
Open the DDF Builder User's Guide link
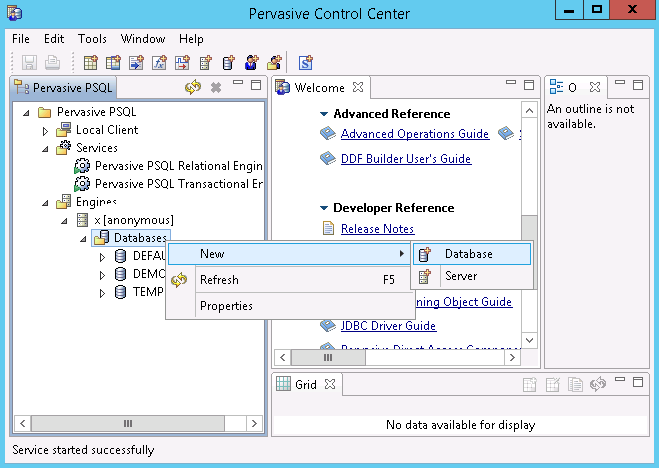(x=405, y=159)
